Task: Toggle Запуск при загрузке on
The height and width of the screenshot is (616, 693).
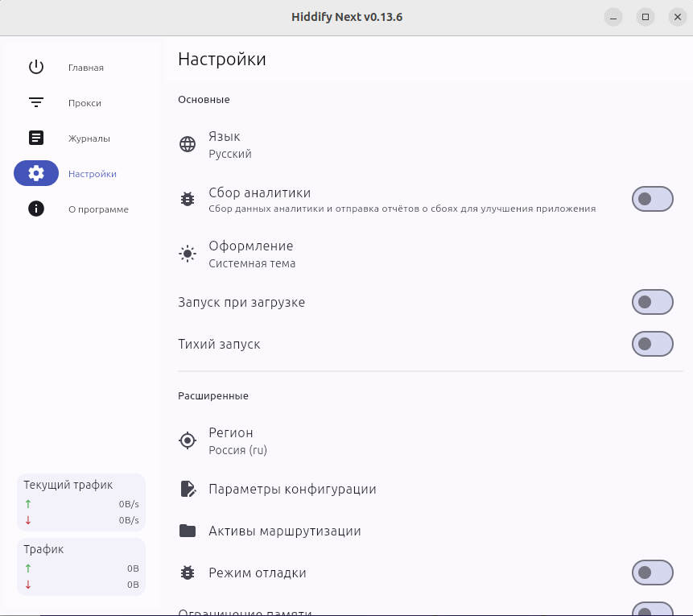Action: click(x=652, y=302)
